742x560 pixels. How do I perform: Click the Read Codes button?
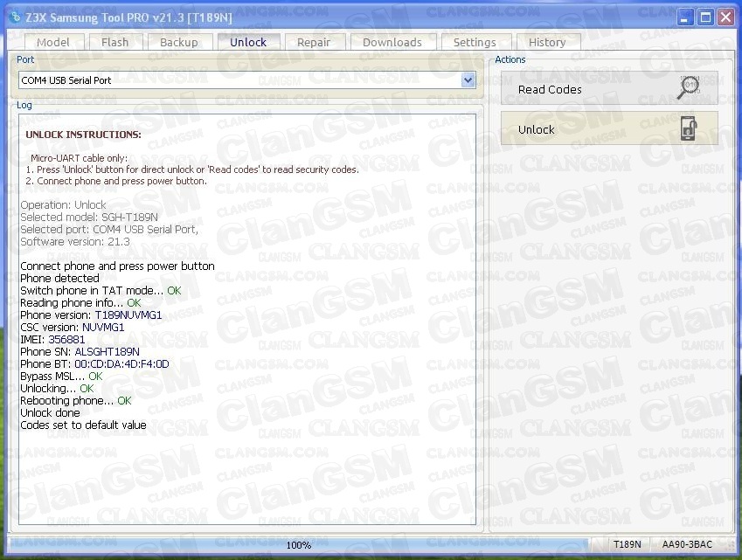click(609, 88)
